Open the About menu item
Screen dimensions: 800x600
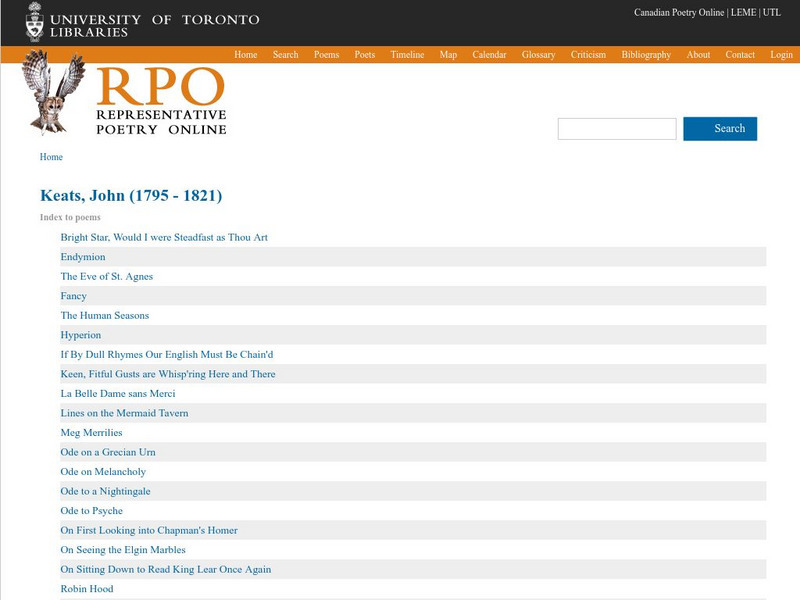click(x=698, y=55)
